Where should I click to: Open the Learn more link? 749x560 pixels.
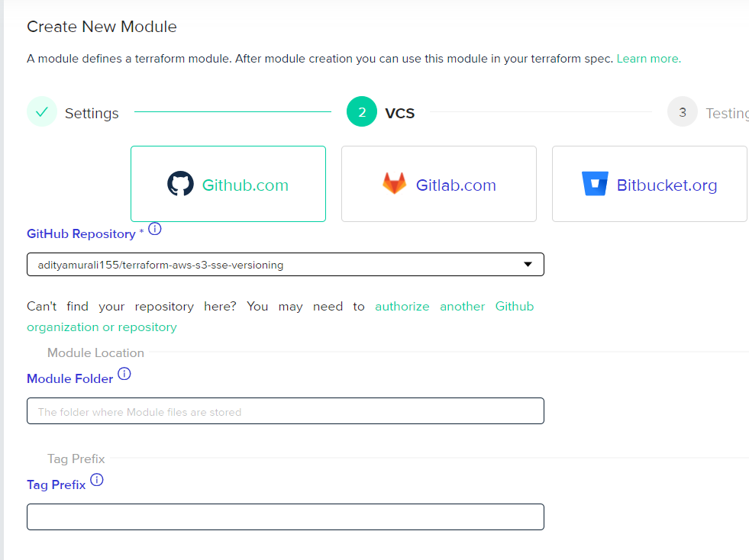[x=649, y=59]
